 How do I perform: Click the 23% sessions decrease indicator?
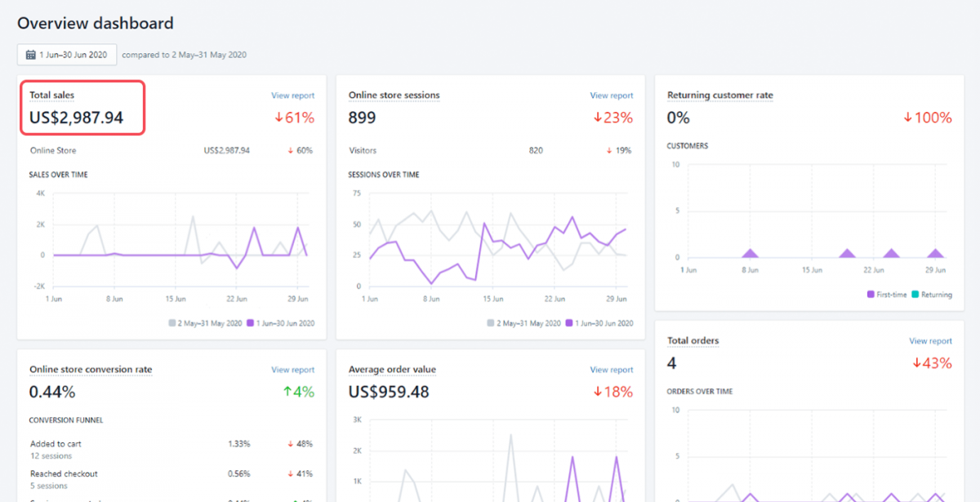(612, 118)
